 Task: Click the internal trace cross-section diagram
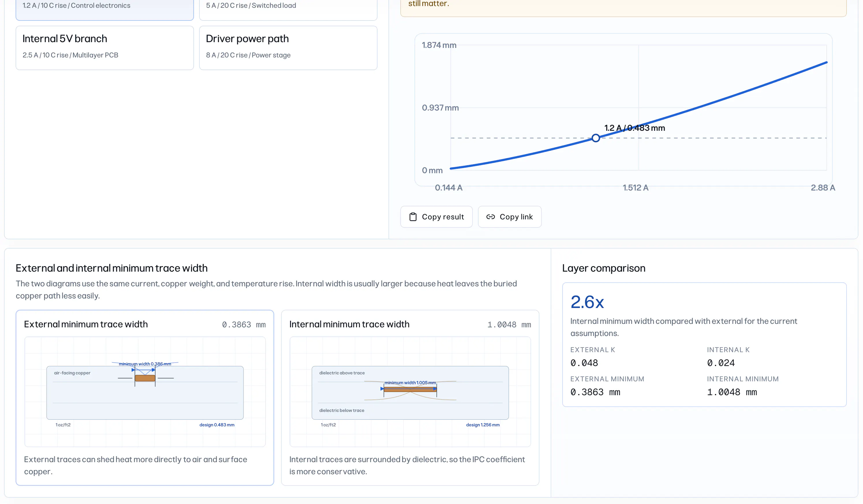click(x=410, y=391)
